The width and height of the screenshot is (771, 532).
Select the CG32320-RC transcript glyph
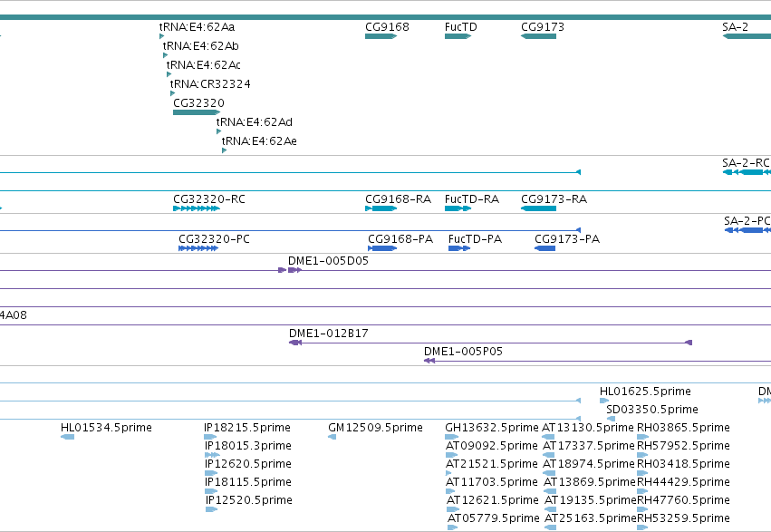(197, 208)
